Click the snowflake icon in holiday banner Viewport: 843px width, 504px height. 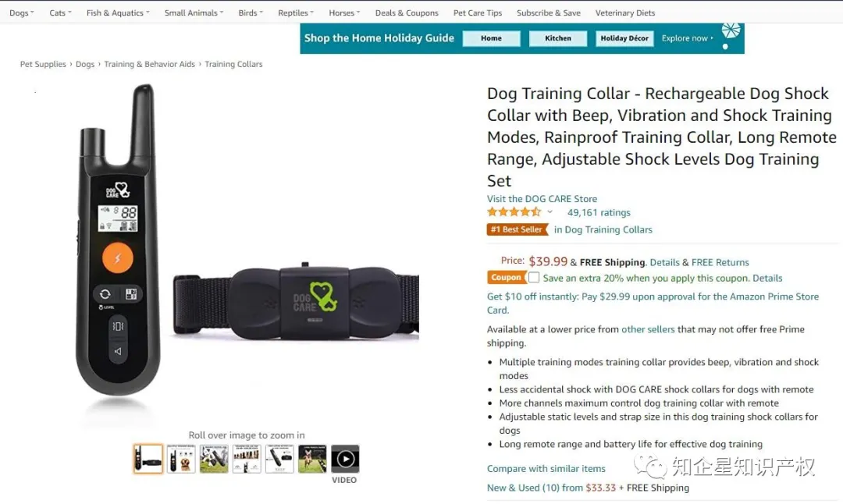(731, 30)
